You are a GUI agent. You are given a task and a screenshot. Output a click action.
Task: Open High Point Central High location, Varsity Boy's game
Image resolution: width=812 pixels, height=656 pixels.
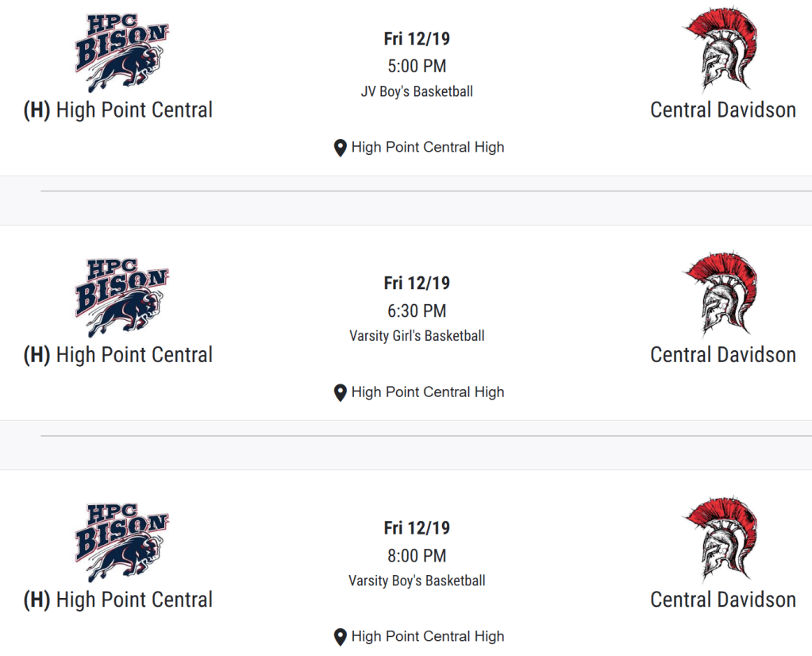(427, 636)
